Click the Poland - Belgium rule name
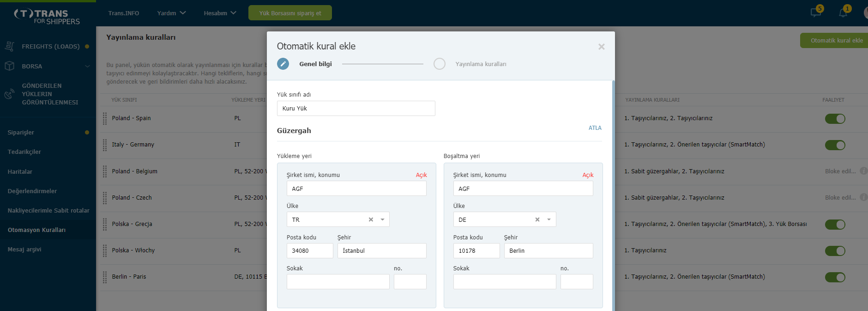 pyautogui.click(x=134, y=171)
